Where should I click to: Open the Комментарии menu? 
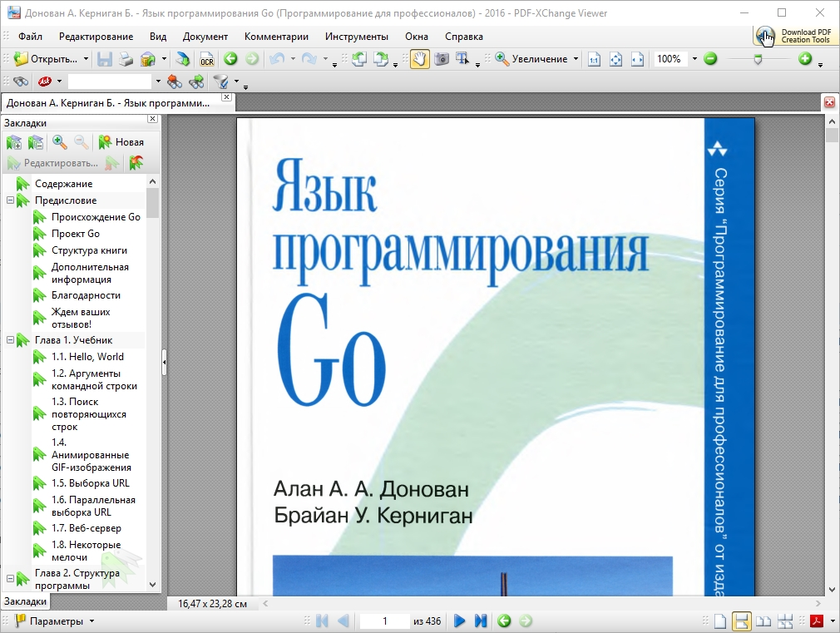click(x=276, y=37)
